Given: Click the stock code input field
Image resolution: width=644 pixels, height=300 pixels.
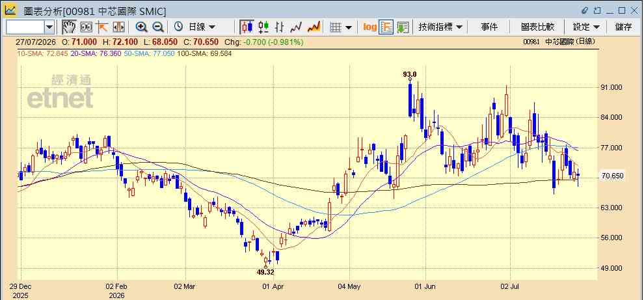Looking at the screenshot, I should (x=25, y=27).
